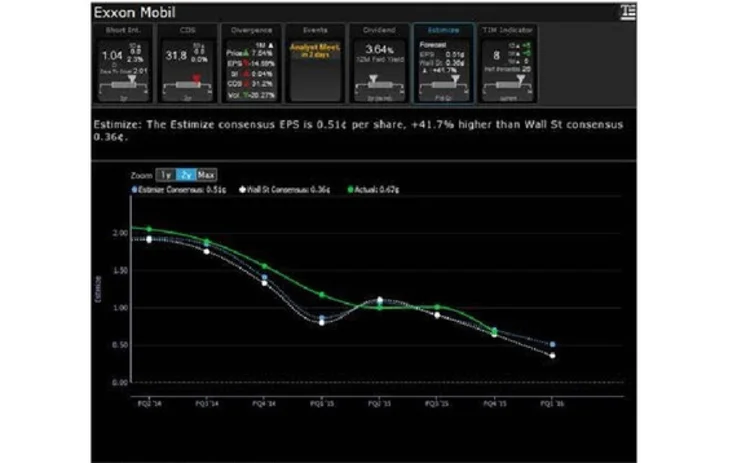Click Wall St Consensus point at FQ1 '15
Viewport: 750px width, 463px height.
[x=322, y=323]
